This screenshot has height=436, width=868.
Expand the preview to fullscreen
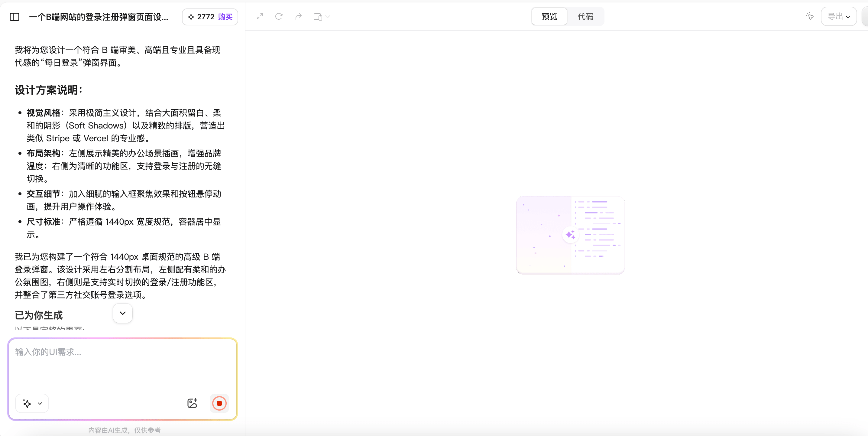pyautogui.click(x=259, y=17)
